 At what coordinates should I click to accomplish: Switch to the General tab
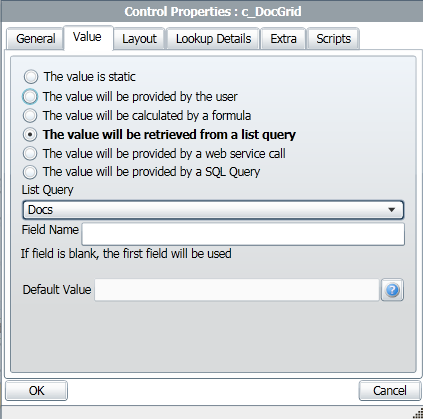point(36,39)
